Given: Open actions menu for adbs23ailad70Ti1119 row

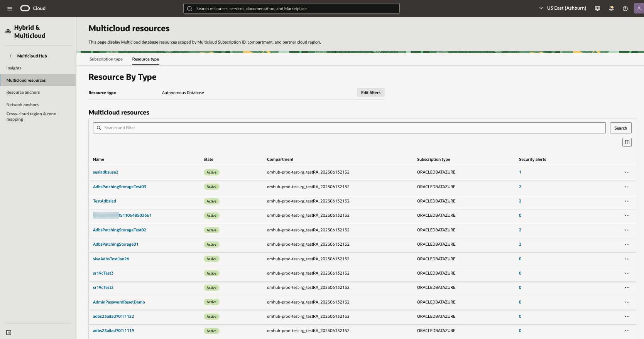Looking at the screenshot, I should tap(627, 331).
